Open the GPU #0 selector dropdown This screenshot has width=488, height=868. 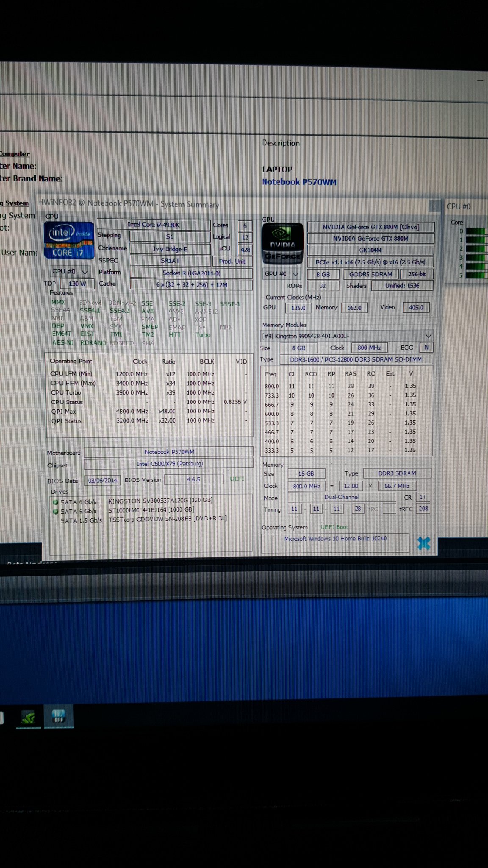point(281,274)
